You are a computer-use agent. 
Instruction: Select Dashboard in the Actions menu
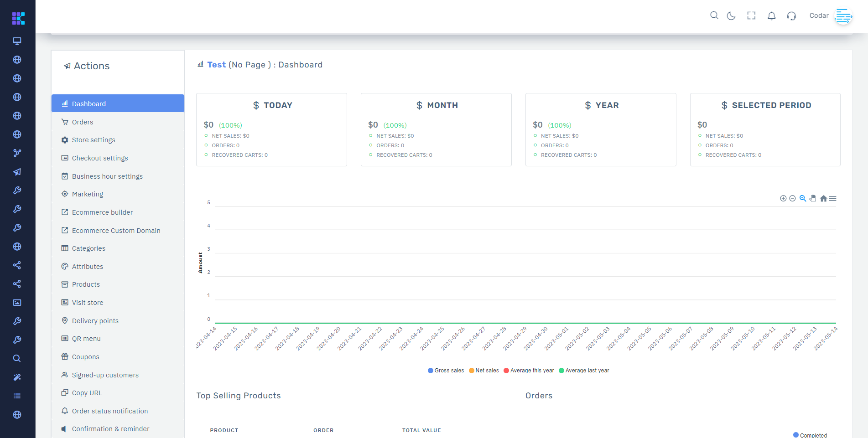(x=88, y=103)
